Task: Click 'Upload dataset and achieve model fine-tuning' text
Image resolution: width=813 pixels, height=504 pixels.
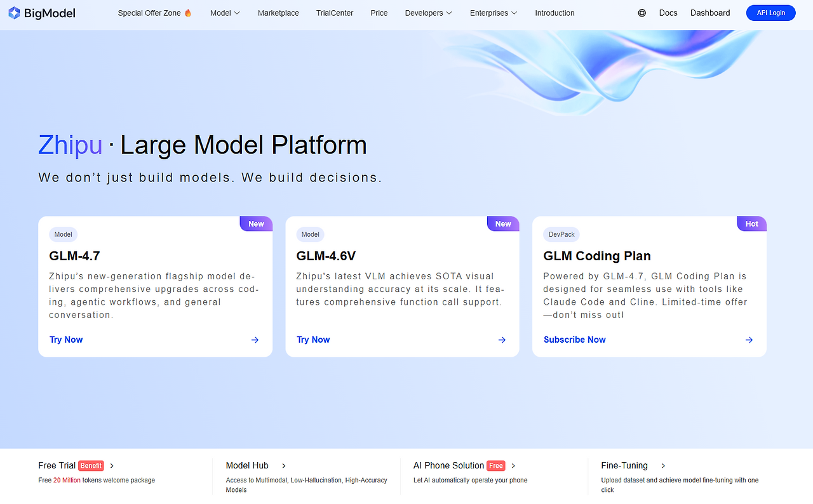Action: [x=680, y=485]
